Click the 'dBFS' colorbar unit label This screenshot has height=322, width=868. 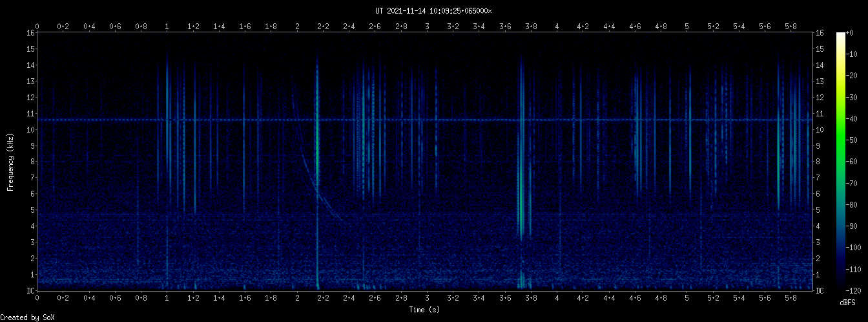847,303
